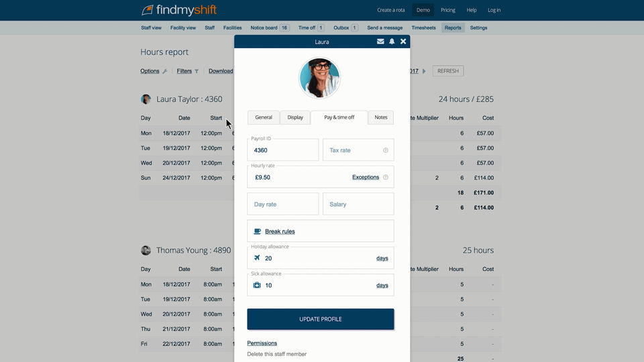Viewport: 644px width, 362px height.
Task: Change Holiday allowance days unit
Action: tap(382, 258)
